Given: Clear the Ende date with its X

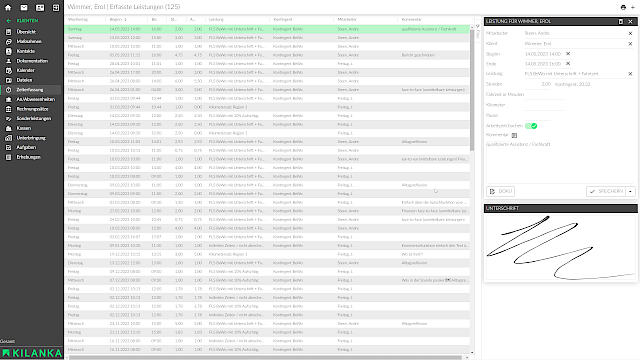Looking at the screenshot, I should (x=568, y=64).
